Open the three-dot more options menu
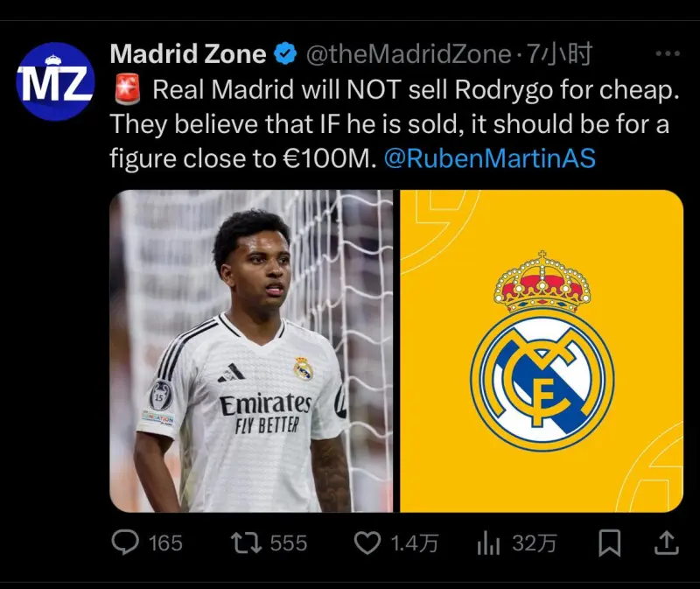700x589 pixels. pyautogui.click(x=668, y=53)
